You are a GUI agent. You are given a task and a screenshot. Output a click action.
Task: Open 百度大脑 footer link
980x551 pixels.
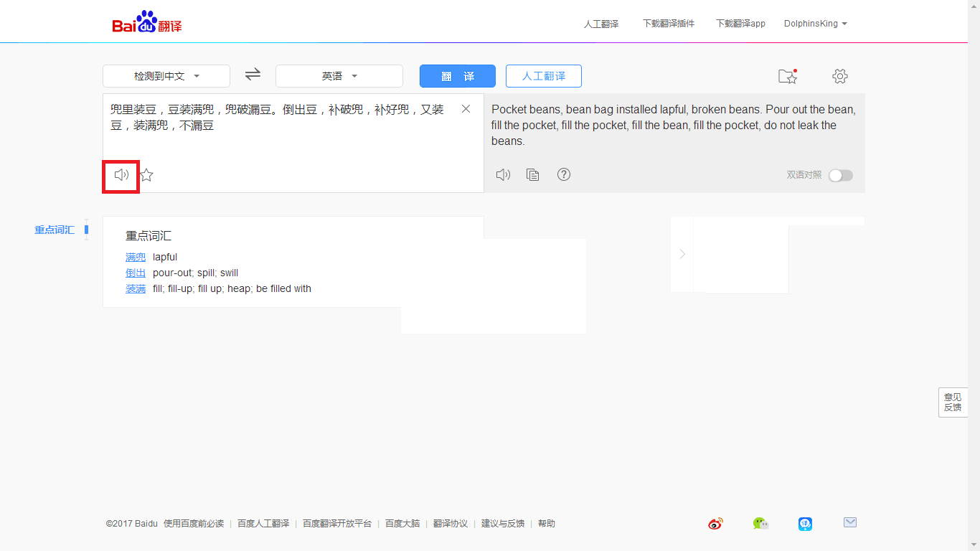click(402, 524)
